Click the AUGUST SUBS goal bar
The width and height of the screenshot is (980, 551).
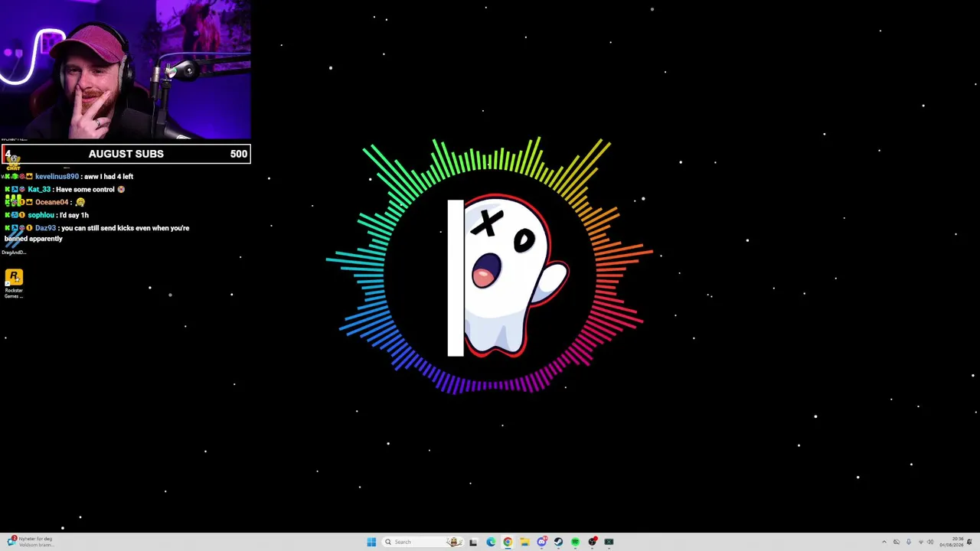[126, 154]
